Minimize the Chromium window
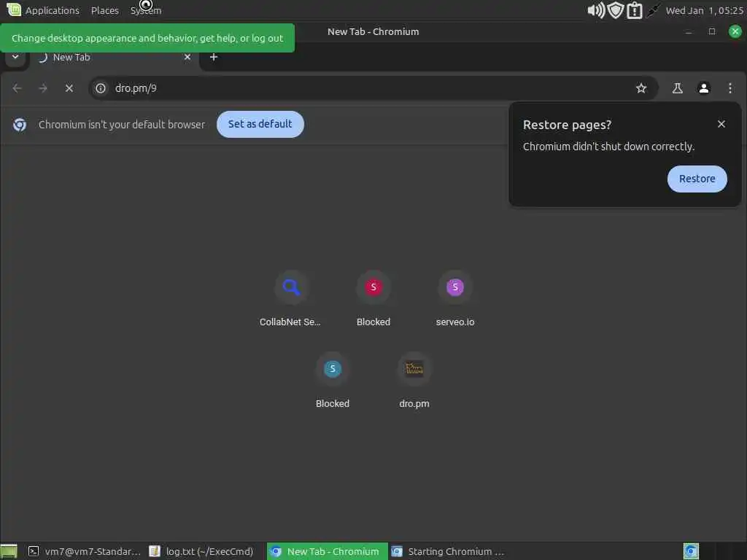 point(689,32)
